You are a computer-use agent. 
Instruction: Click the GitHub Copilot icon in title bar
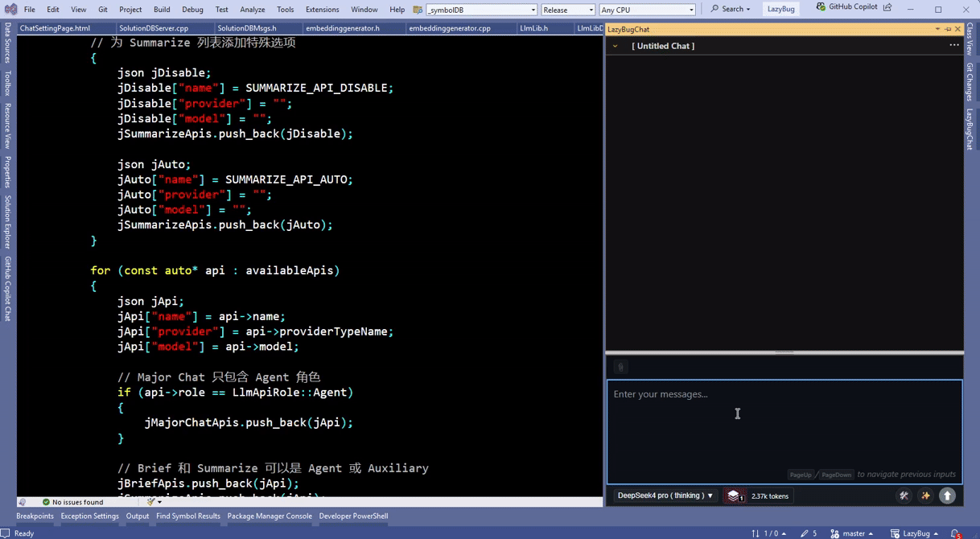pos(821,7)
